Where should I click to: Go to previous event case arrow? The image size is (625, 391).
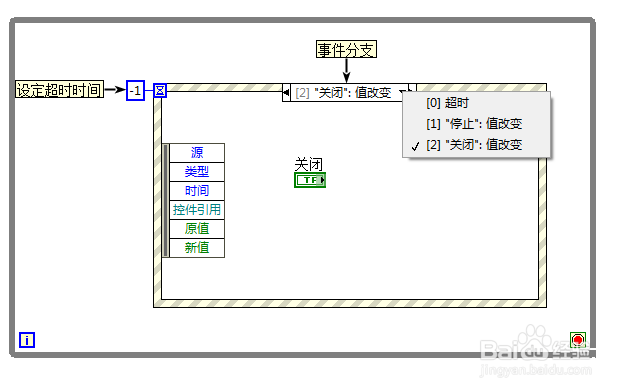click(286, 93)
